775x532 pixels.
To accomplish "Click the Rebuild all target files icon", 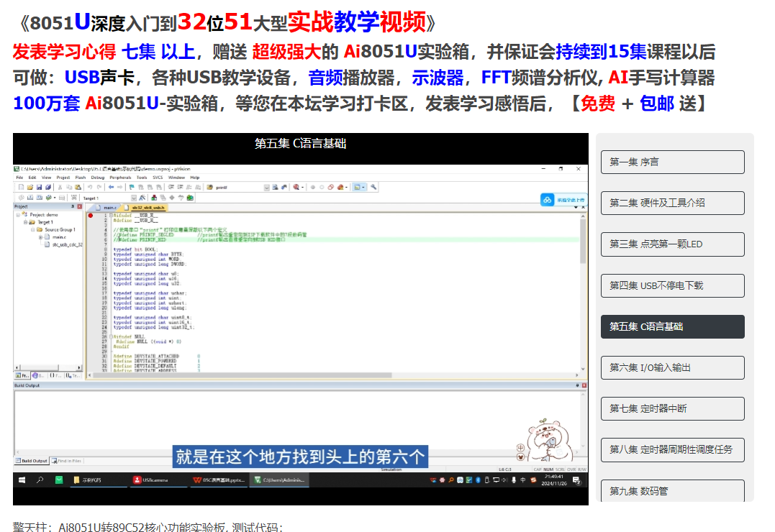I will 39,198.
